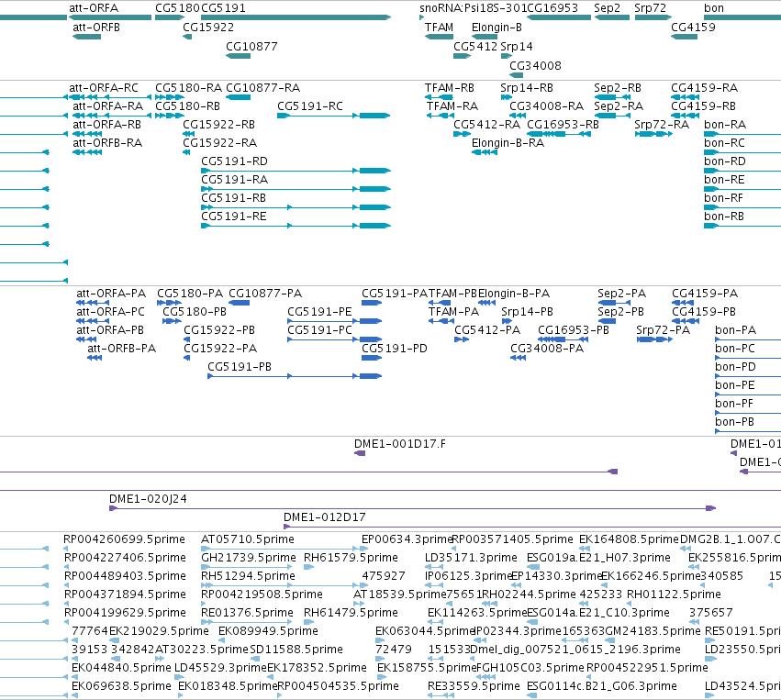The image size is (781, 700).
Task: Click clone DME1-020J24
Action: (148, 499)
